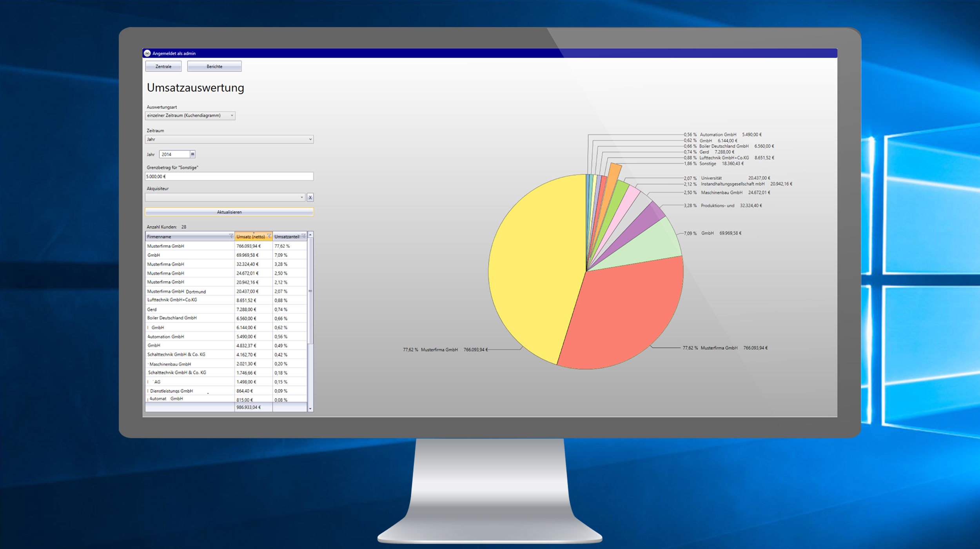The height and width of the screenshot is (549, 980).
Task: Click the Grenzbetrag für Sonstige field
Action: [229, 176]
